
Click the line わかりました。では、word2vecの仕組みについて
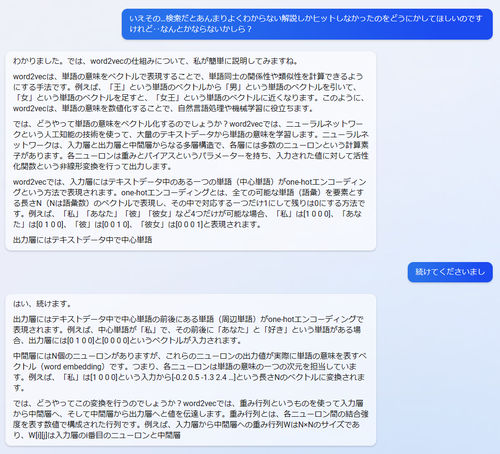click(155, 61)
